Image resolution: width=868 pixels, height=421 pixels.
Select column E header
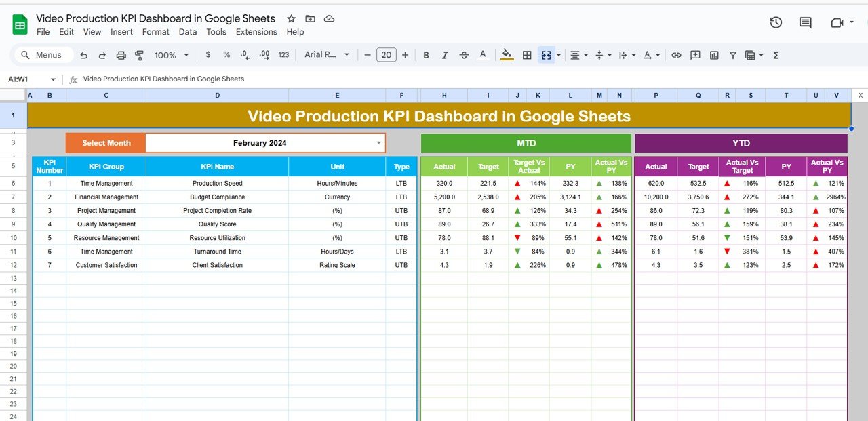point(338,96)
